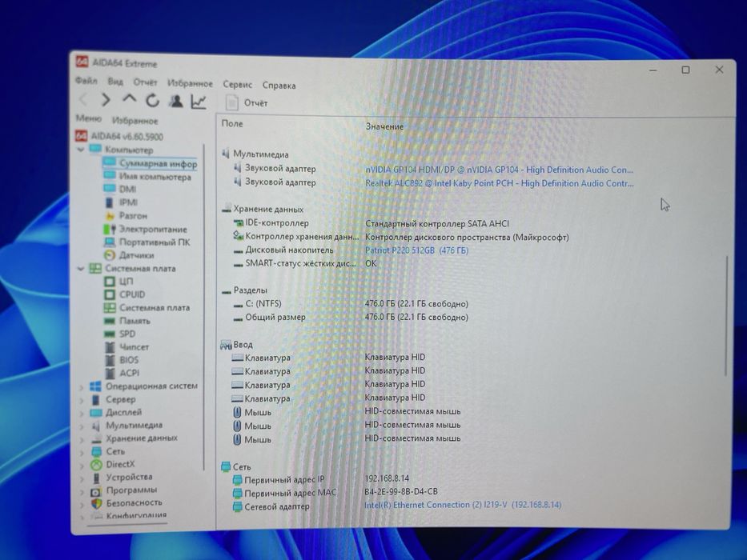Open the Сервис menu

(x=237, y=84)
